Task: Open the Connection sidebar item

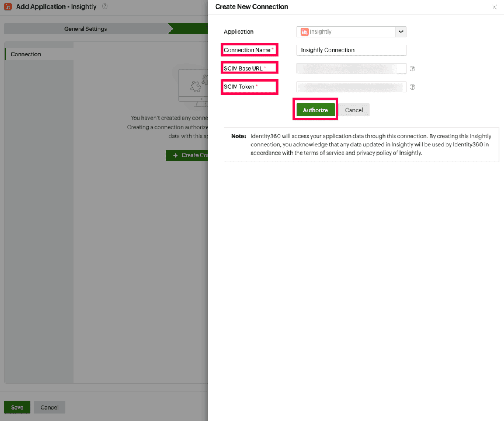Action: pos(39,54)
